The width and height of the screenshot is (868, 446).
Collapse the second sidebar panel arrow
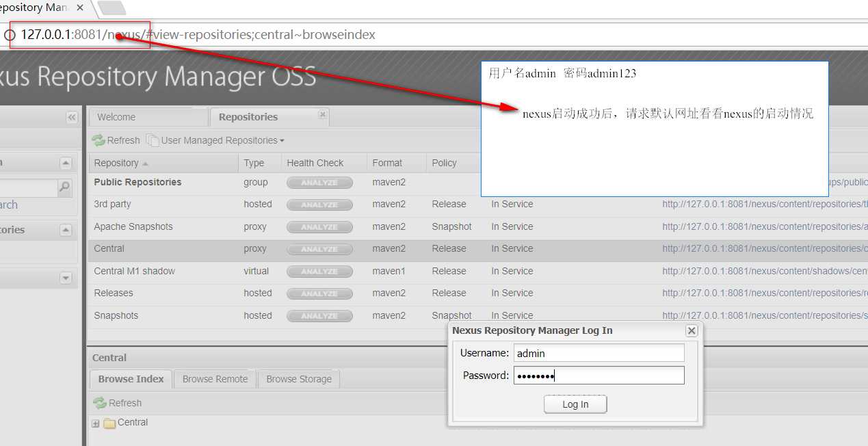tap(66, 230)
